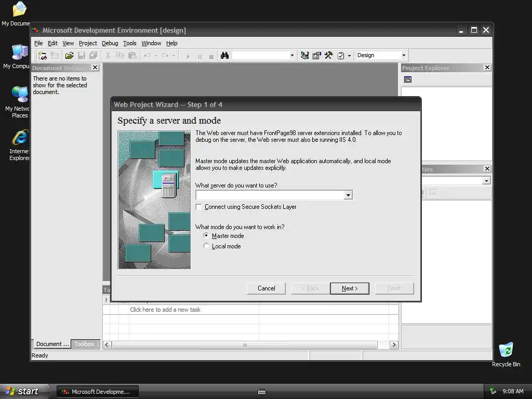
Task: Click the system tray clock
Action: pos(513,391)
